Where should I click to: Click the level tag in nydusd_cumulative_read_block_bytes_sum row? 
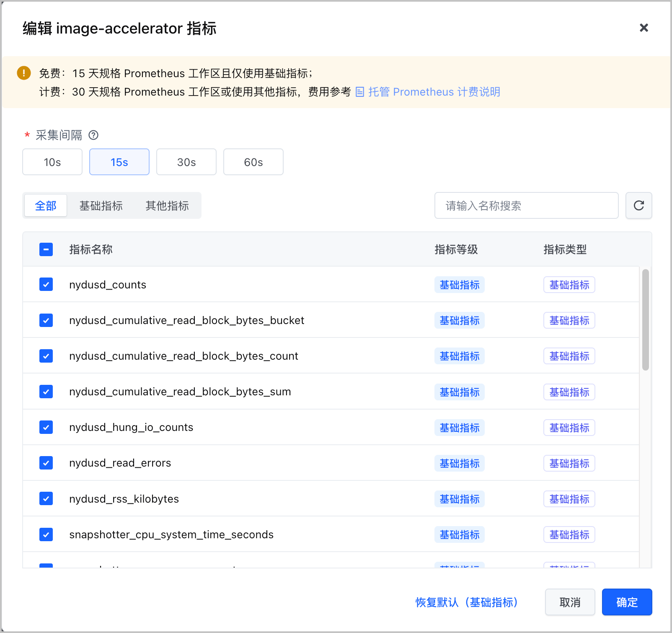point(460,392)
